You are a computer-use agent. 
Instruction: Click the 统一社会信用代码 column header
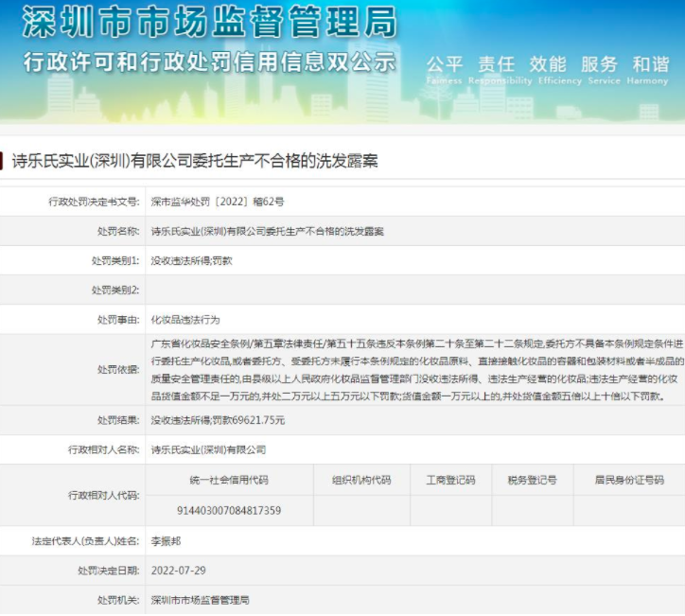[229, 480]
